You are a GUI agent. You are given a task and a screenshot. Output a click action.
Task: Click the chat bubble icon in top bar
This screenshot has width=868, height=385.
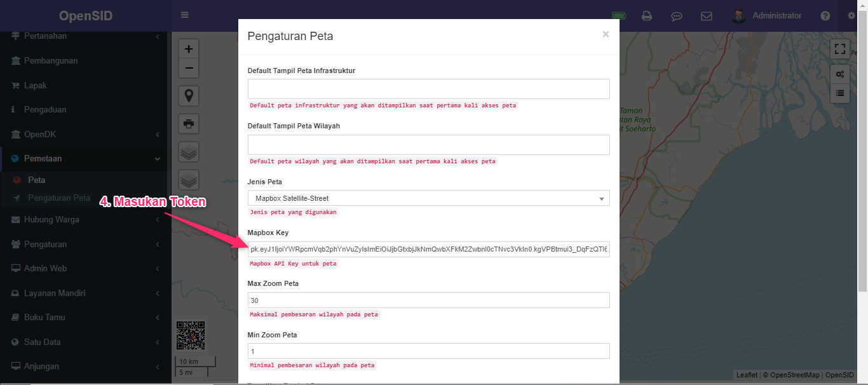coord(677,16)
